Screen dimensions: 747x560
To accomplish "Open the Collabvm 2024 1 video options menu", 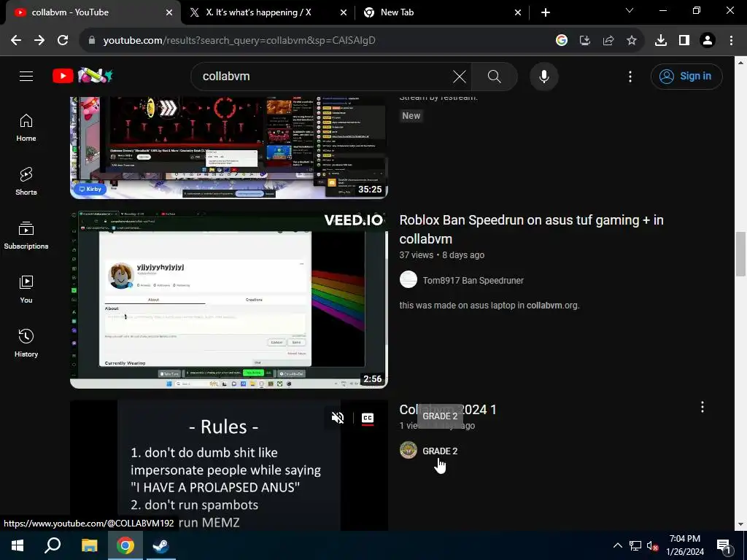I will [x=703, y=407].
